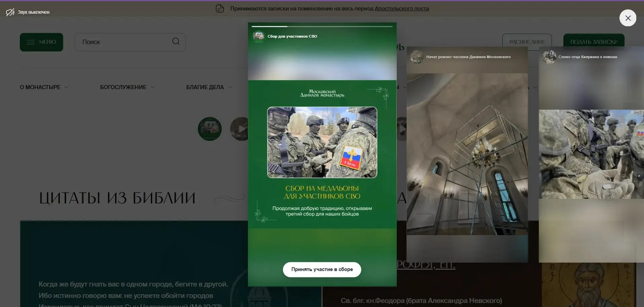Click the chapel repair story avatar
The image size is (644, 307).
417,57
